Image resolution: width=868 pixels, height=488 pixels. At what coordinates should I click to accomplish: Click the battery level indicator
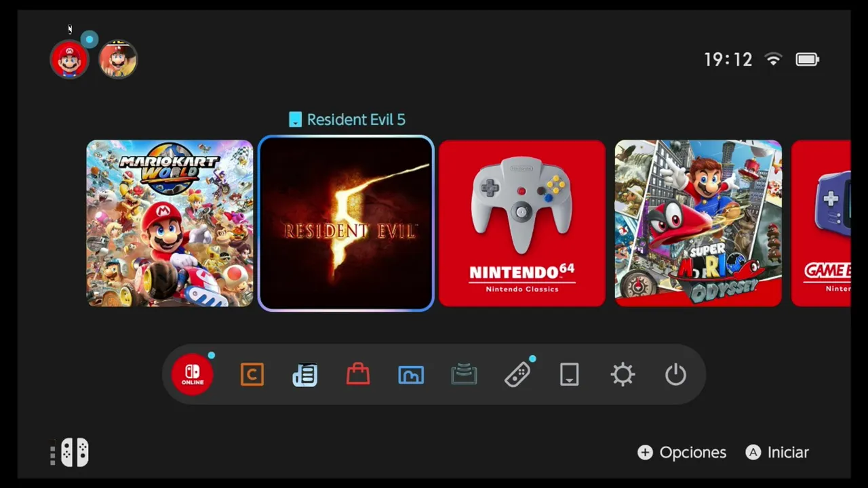click(807, 60)
